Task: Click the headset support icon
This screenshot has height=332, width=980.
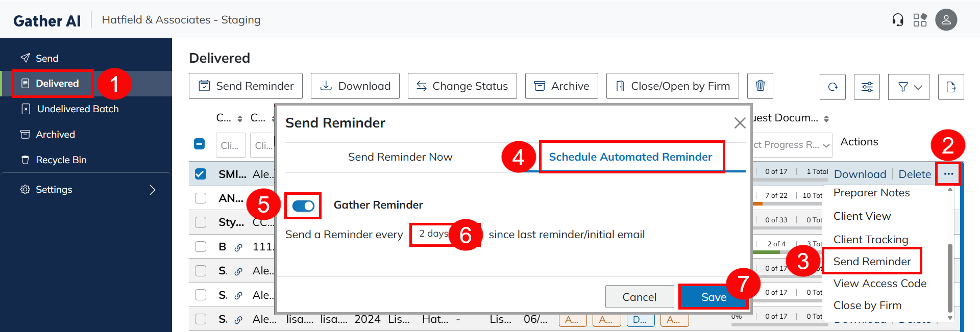Action: tap(898, 20)
